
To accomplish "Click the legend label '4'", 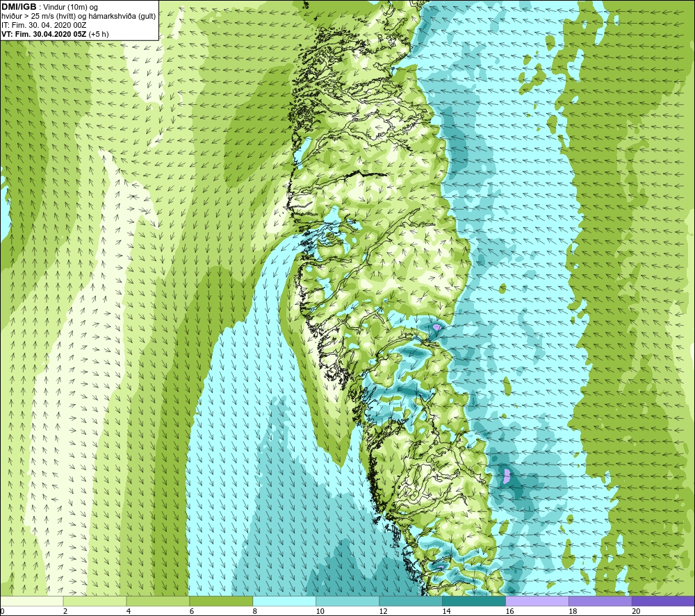I will pyautogui.click(x=129, y=611).
